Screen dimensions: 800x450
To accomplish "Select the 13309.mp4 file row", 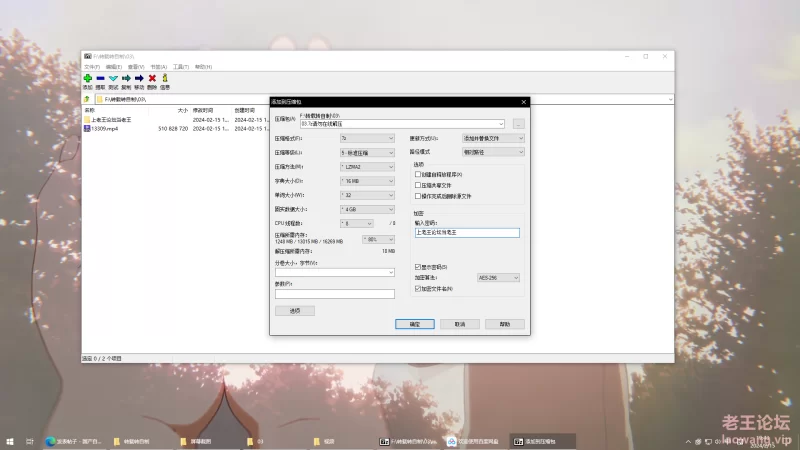I will point(176,129).
